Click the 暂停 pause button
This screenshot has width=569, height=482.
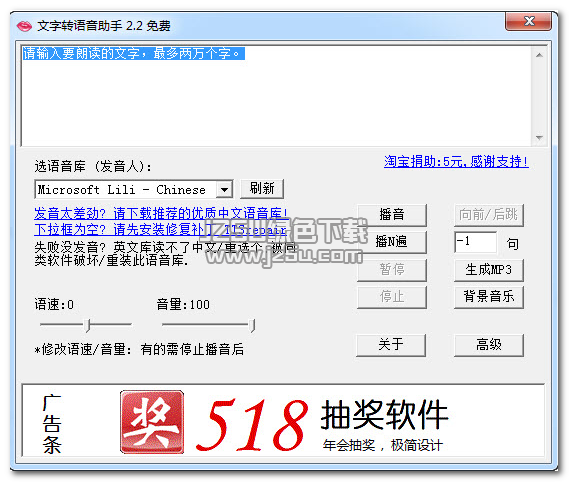tap(392, 270)
